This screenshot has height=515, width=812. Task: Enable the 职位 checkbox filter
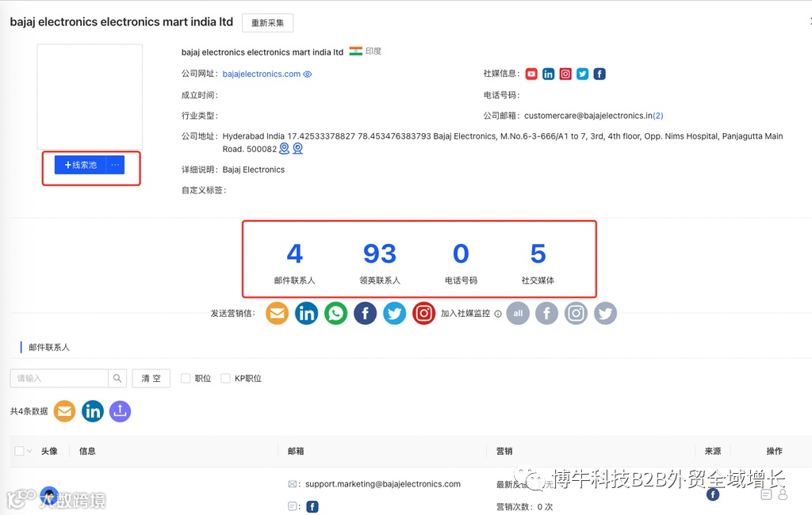point(186,379)
